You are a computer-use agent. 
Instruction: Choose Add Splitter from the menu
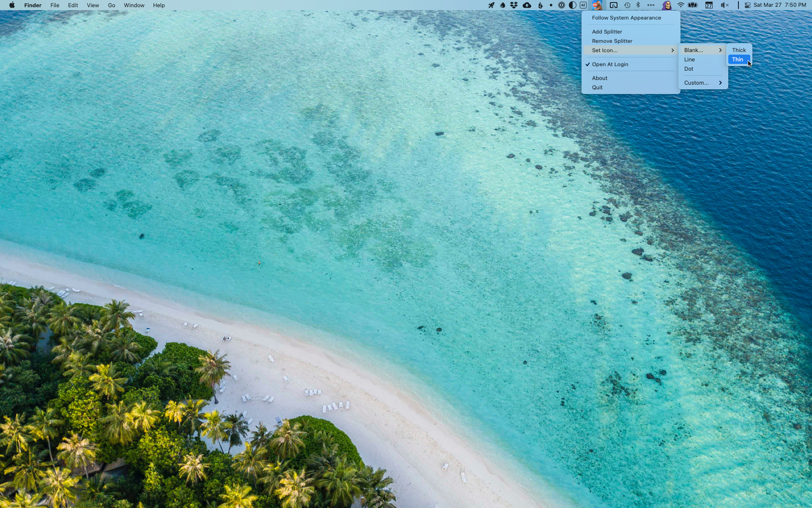pos(631,32)
